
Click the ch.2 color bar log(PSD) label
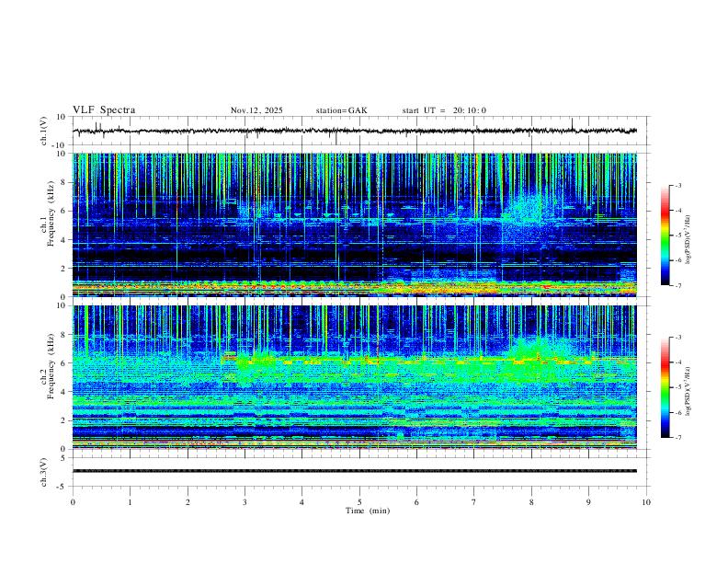688,391
